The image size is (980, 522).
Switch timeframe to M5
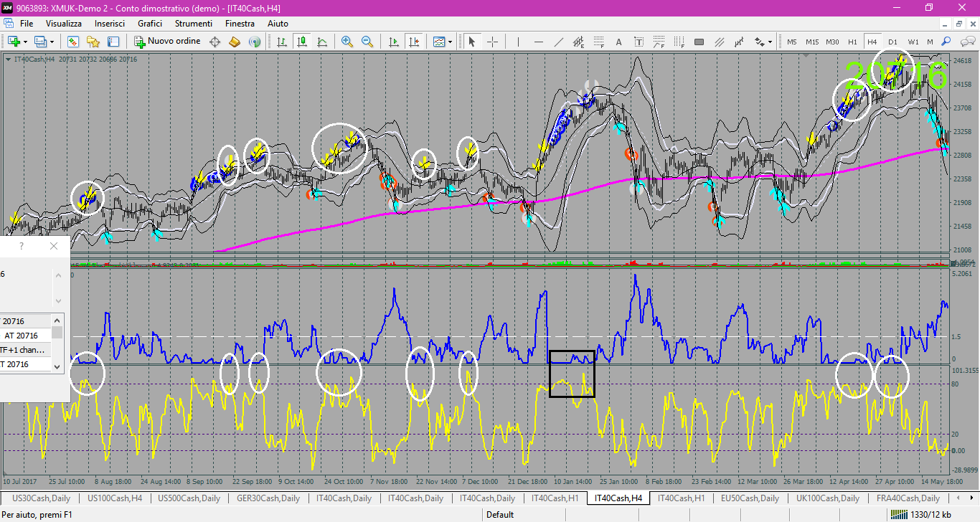pyautogui.click(x=791, y=42)
